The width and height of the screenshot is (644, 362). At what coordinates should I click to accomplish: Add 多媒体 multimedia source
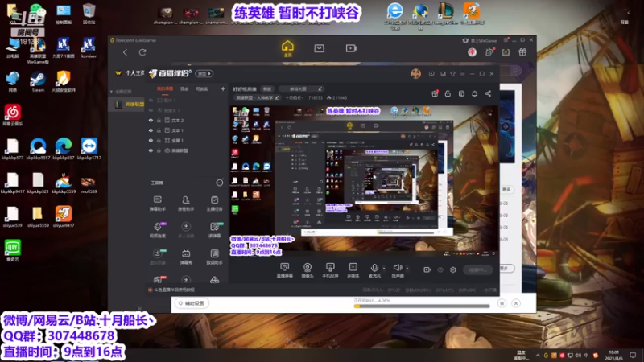(x=353, y=270)
